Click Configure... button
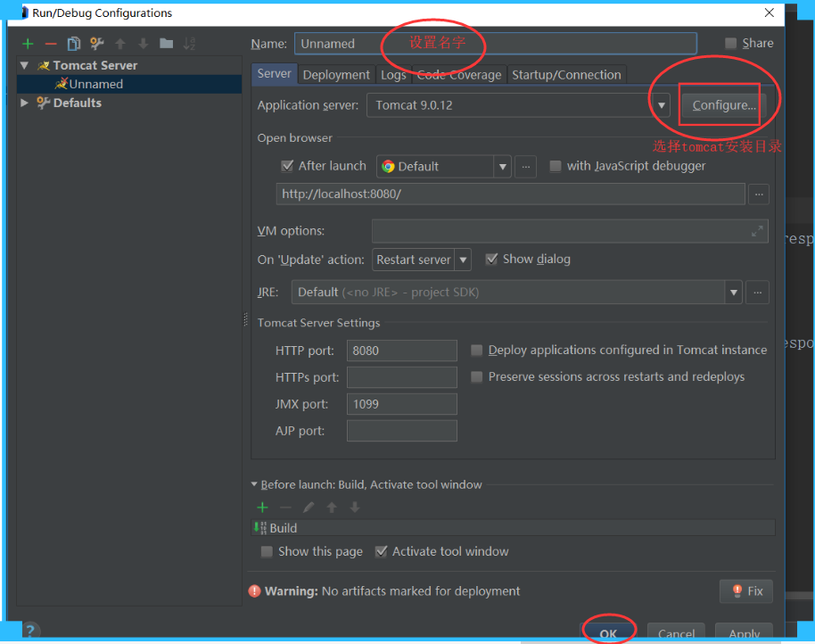This screenshot has width=815, height=644. [x=723, y=105]
